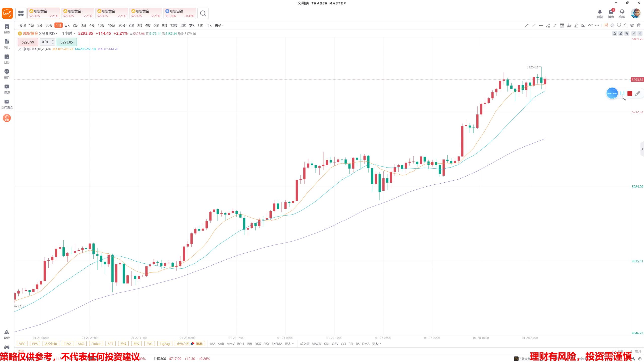644x362 pixels.
Task: Click the green buy price 5293.85 button
Action: (x=67, y=42)
